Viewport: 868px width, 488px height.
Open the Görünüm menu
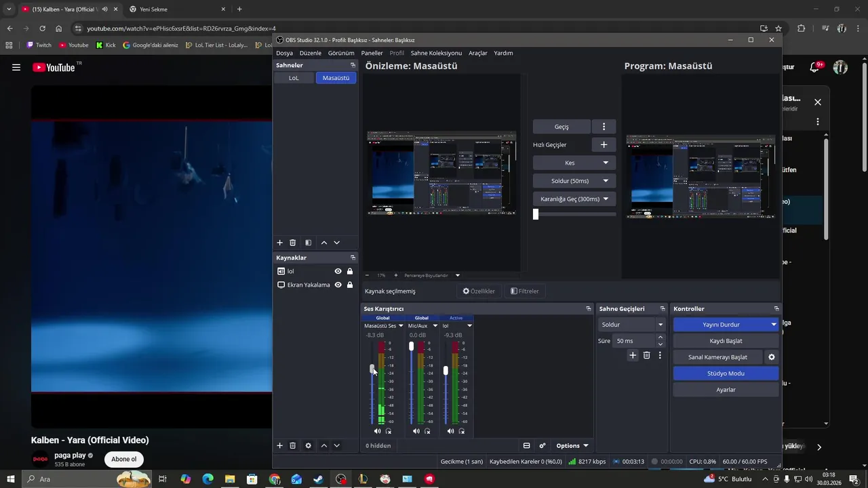(x=341, y=53)
